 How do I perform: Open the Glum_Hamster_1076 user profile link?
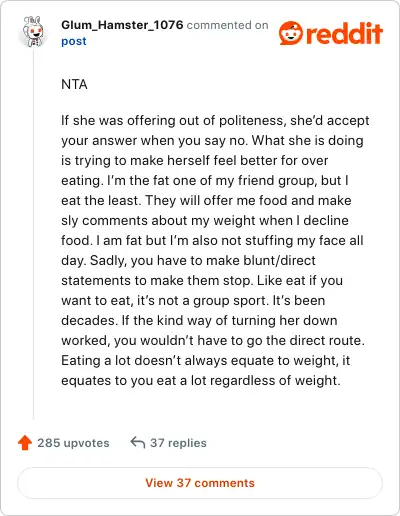click(122, 25)
